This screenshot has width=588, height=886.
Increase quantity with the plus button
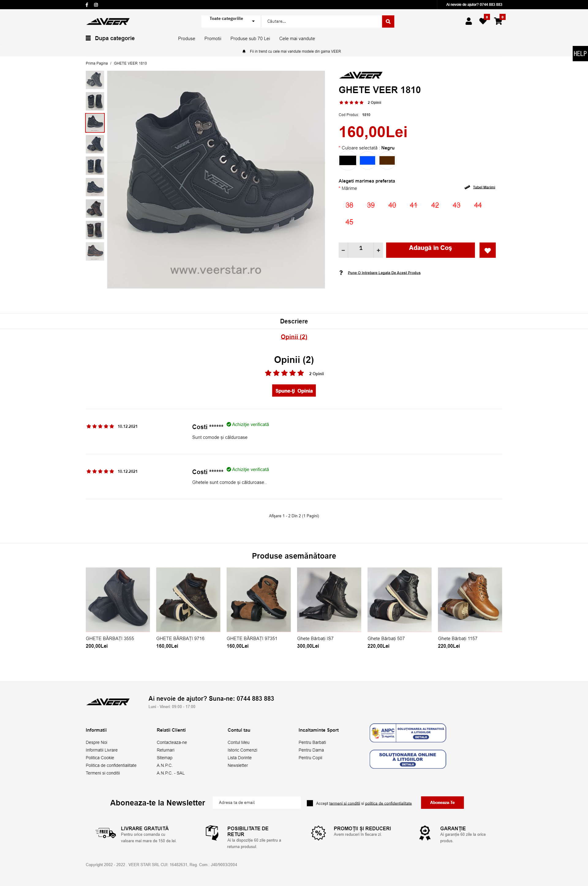(x=379, y=250)
